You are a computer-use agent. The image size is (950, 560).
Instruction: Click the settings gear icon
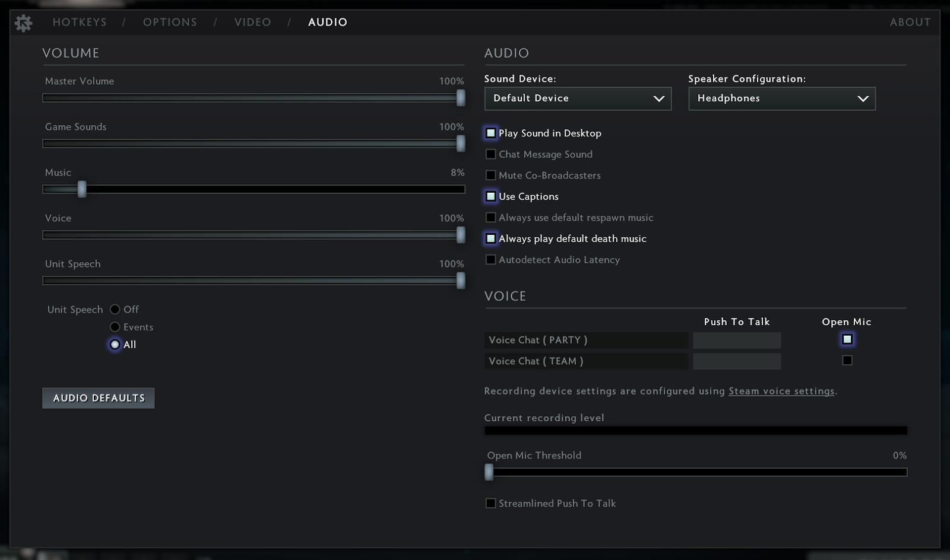point(23,23)
